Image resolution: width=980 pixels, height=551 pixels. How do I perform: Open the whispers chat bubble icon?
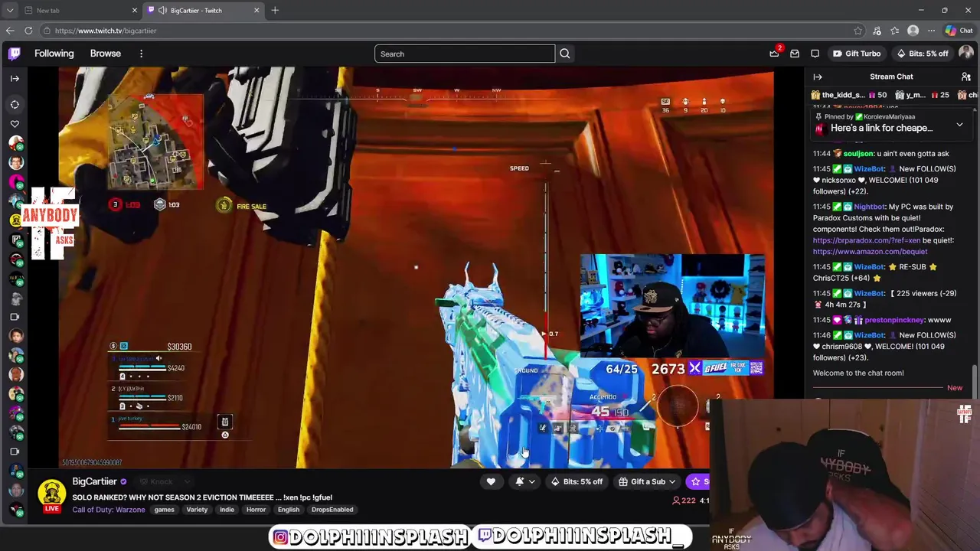click(x=815, y=54)
